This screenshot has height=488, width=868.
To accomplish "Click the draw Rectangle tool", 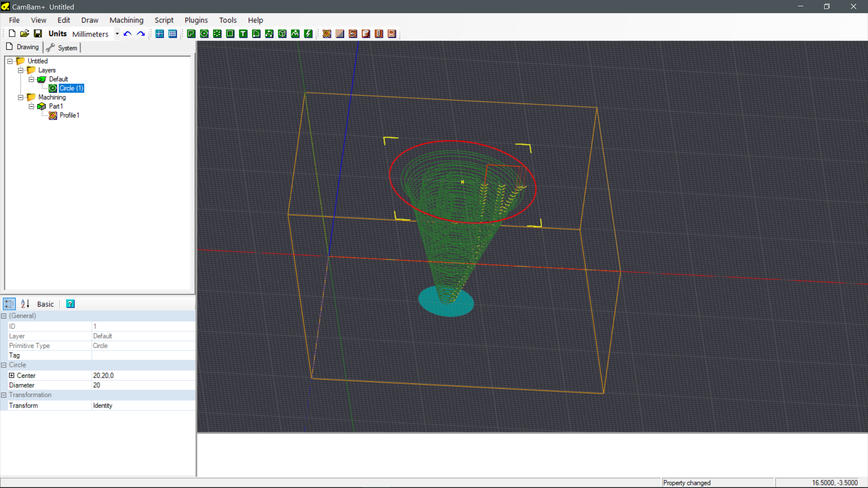I will click(230, 34).
